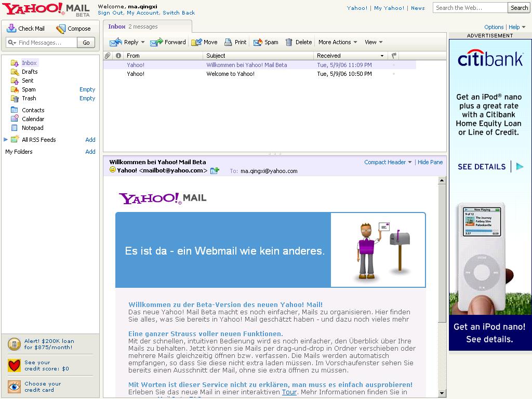Viewport: 532px width, 399px height.
Task: Click the Reply envelope icon
Action: pos(116,42)
